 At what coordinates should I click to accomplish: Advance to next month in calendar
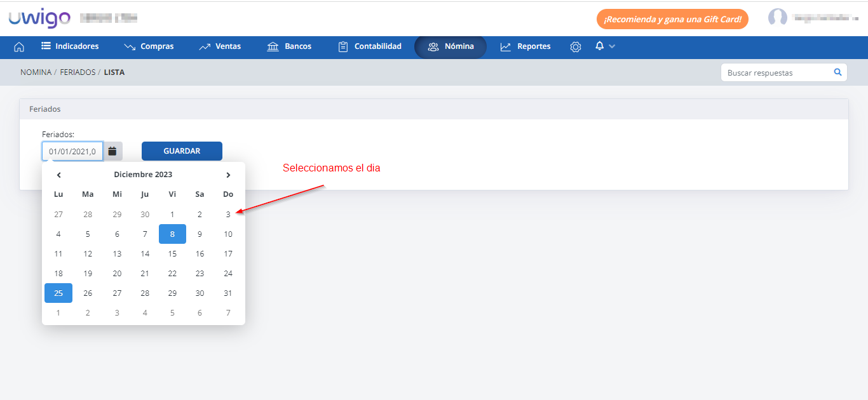228,175
